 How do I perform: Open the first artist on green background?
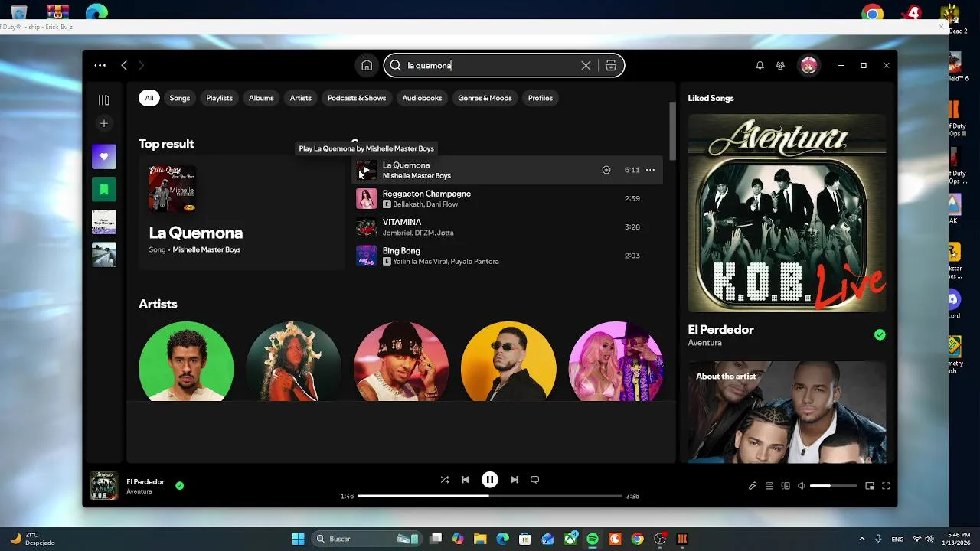pyautogui.click(x=186, y=361)
